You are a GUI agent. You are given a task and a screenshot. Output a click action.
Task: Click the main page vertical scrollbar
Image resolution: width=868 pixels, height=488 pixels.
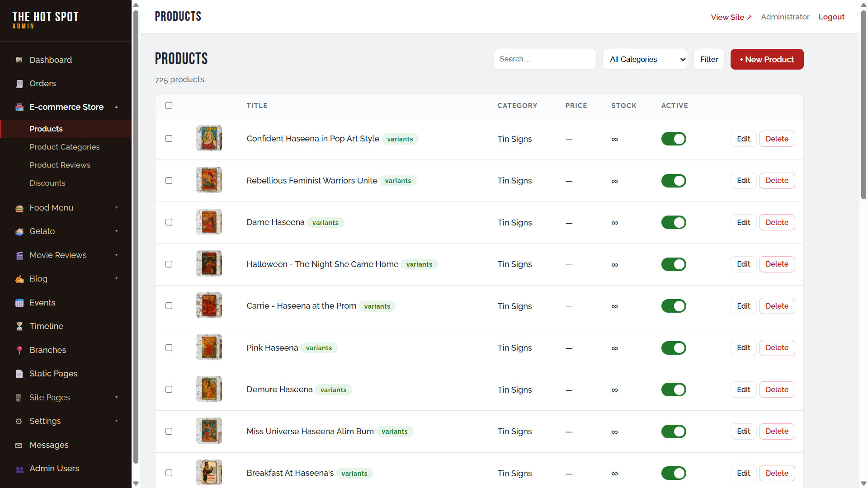click(863, 104)
